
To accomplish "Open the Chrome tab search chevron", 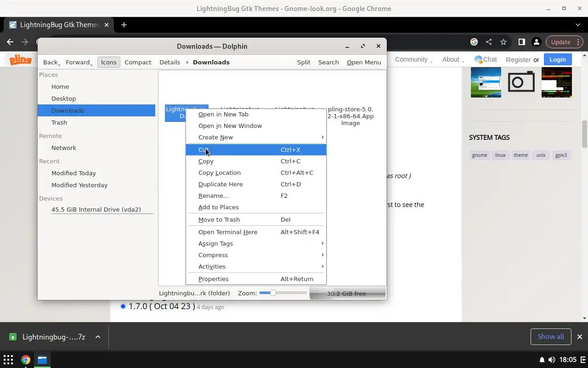I will pos(578,25).
